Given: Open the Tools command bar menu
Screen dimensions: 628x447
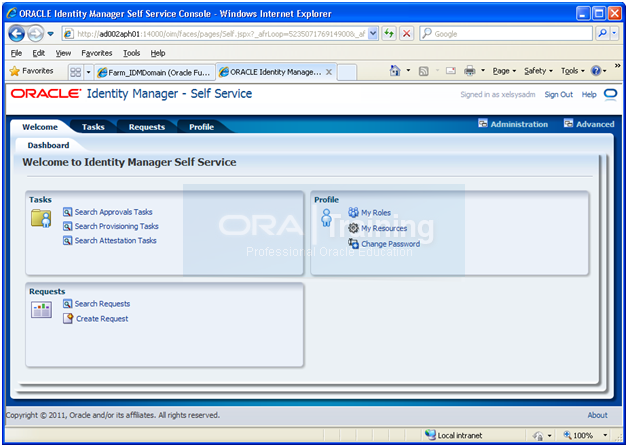Looking at the screenshot, I should pos(573,71).
